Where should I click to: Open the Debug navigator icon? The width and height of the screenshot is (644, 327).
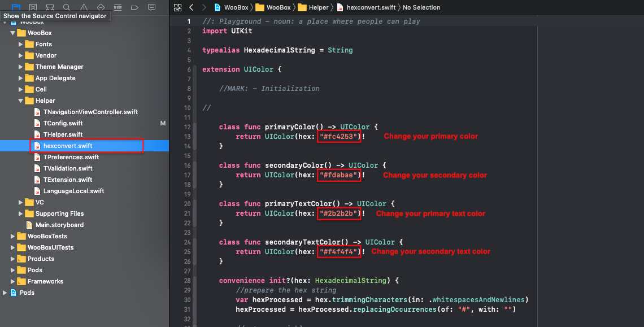pos(118,7)
